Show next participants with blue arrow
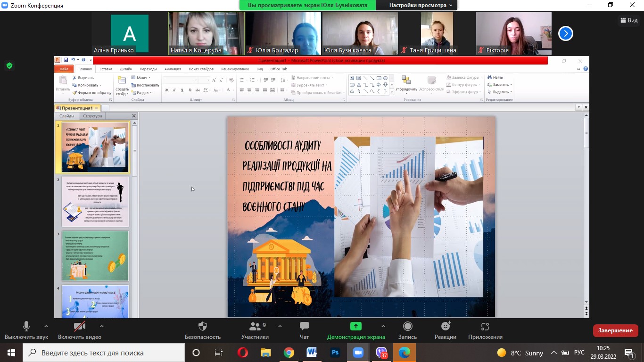The image size is (644, 362). pos(565,33)
